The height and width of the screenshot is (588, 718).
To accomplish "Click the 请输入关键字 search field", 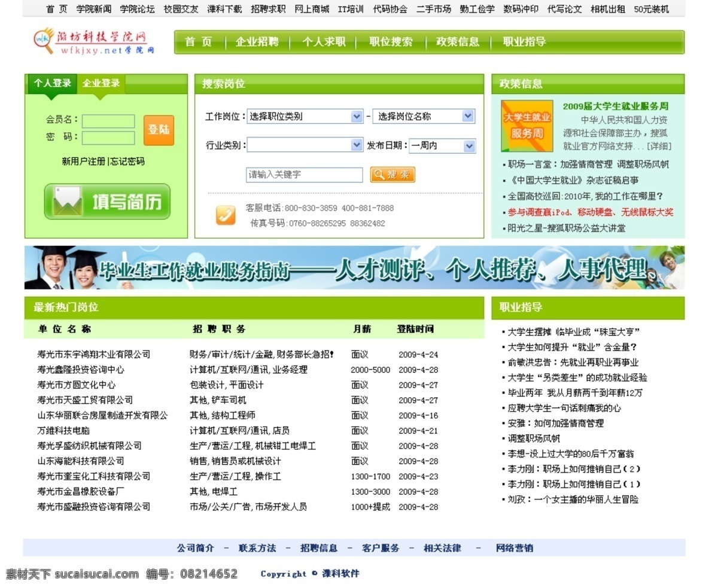I will [305, 175].
